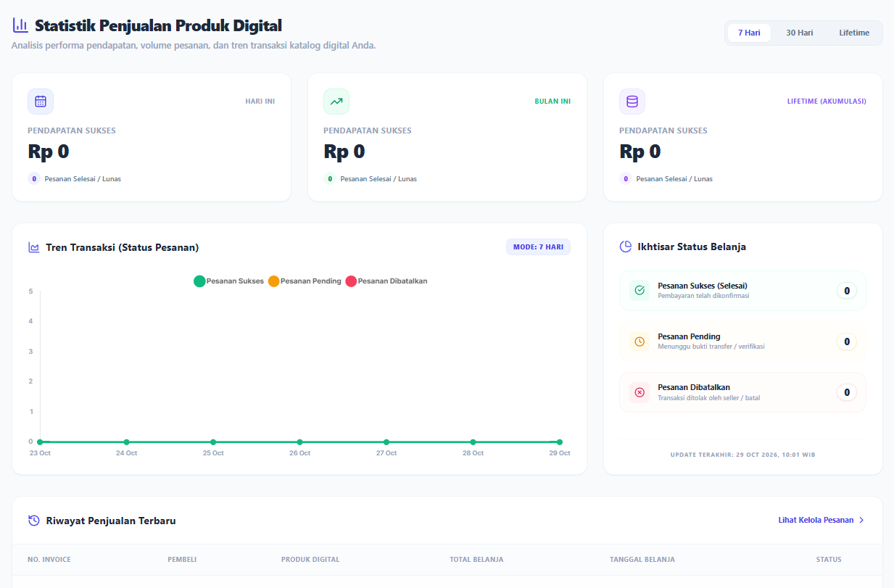
Task: Click the 0 count badge for Pesanan Pending
Action: pyautogui.click(x=847, y=341)
